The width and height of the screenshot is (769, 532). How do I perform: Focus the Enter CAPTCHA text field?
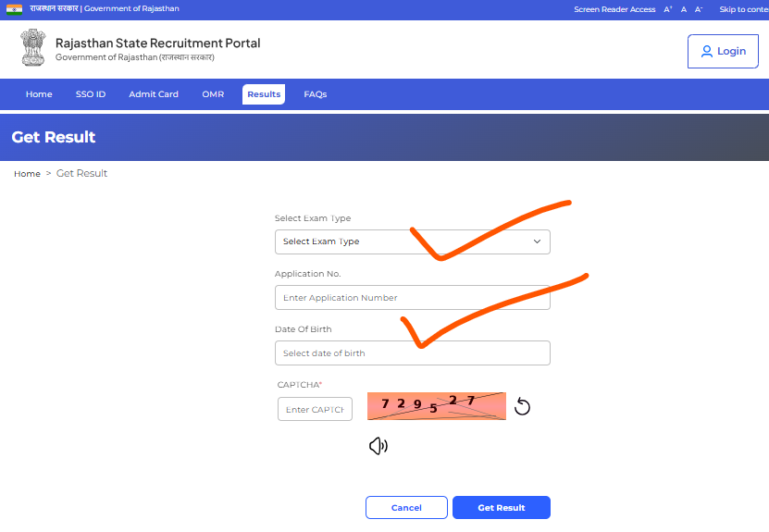315,409
